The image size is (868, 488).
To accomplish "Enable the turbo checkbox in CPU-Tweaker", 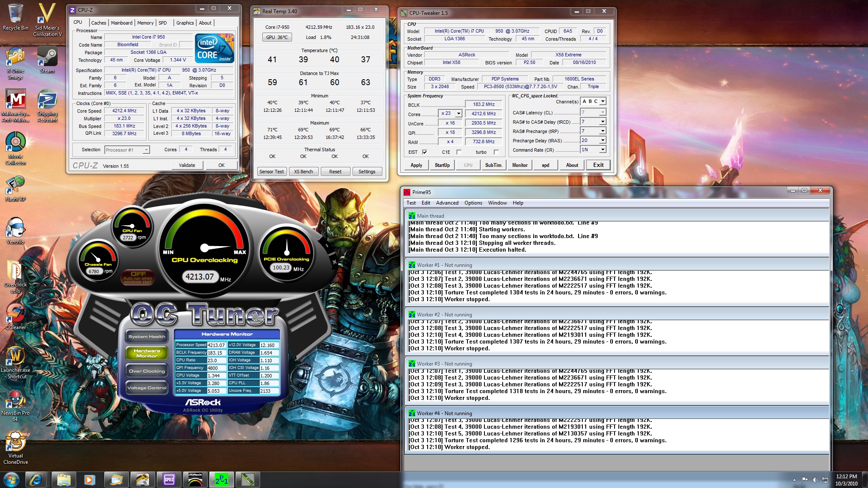I will [496, 152].
